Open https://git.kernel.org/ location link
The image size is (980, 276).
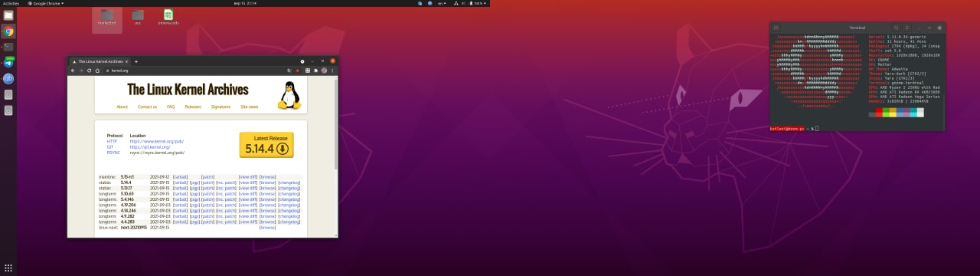(x=150, y=146)
